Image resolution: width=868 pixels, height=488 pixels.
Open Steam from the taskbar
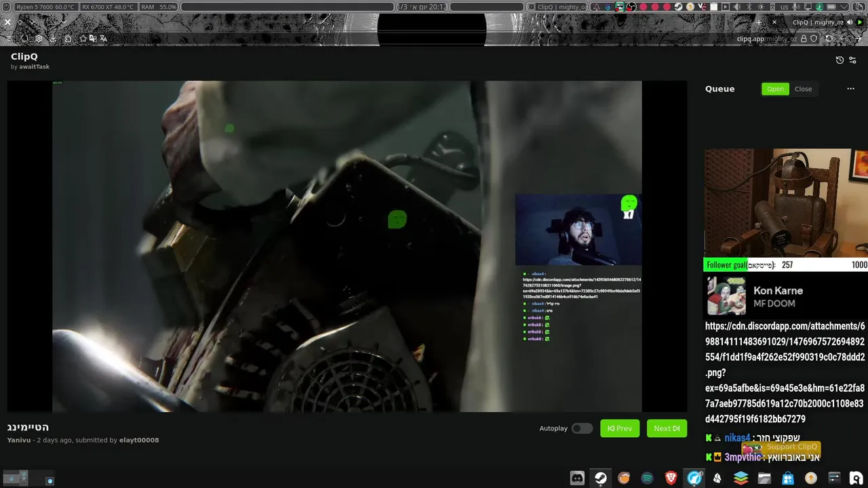(601, 478)
